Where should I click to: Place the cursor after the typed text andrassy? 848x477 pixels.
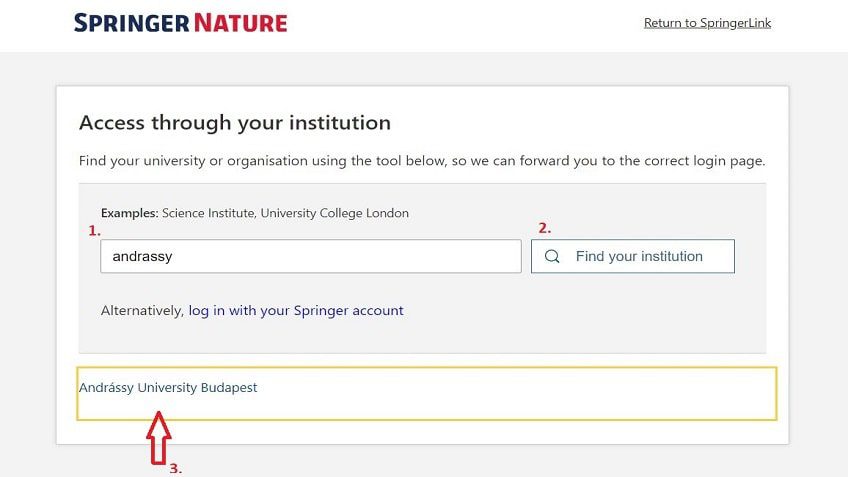[x=176, y=256]
